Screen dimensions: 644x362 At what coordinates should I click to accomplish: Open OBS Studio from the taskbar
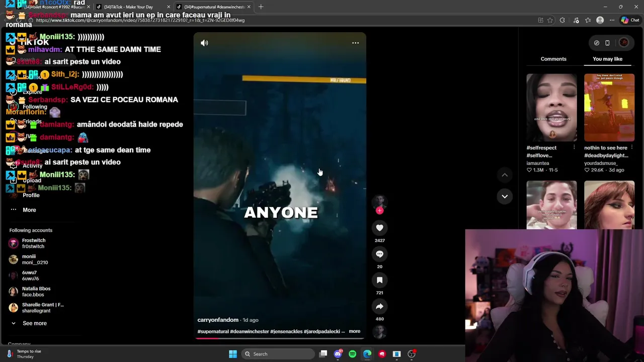tap(412, 354)
